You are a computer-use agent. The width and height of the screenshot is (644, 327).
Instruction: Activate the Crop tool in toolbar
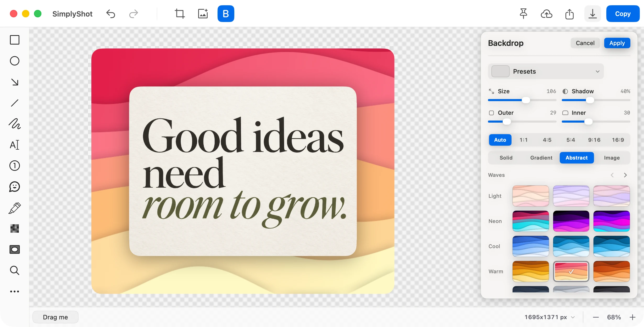coord(180,14)
